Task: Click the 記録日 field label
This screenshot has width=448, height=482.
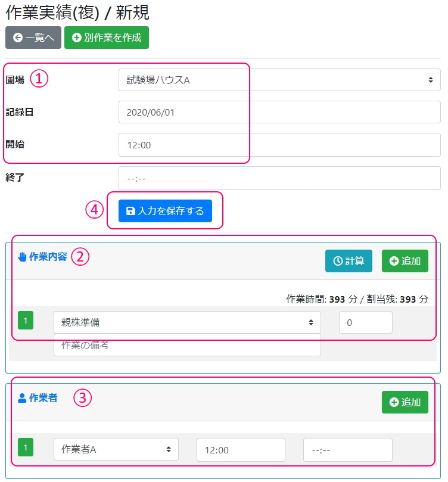Action: click(x=20, y=112)
